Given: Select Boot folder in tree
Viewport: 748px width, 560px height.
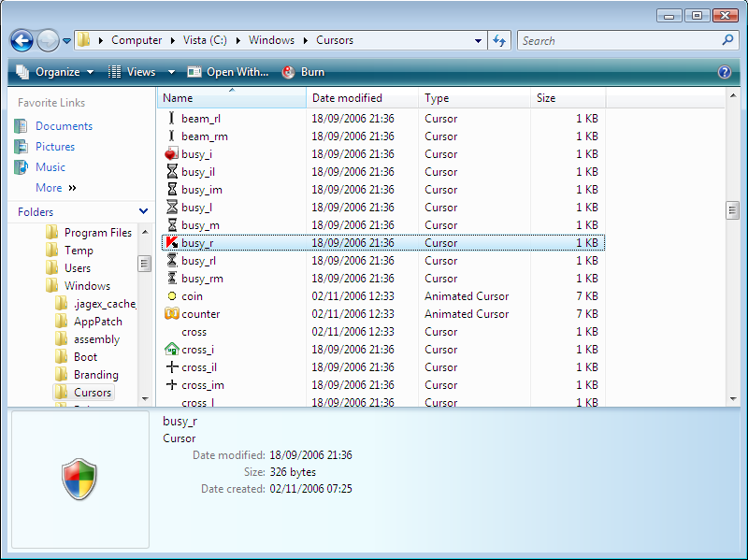Looking at the screenshot, I should (x=85, y=357).
